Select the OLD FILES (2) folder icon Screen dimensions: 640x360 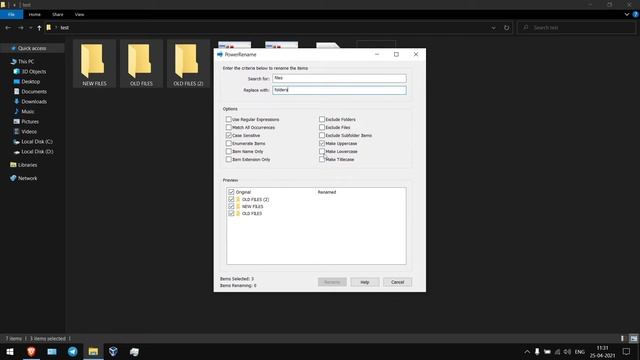pos(188,64)
